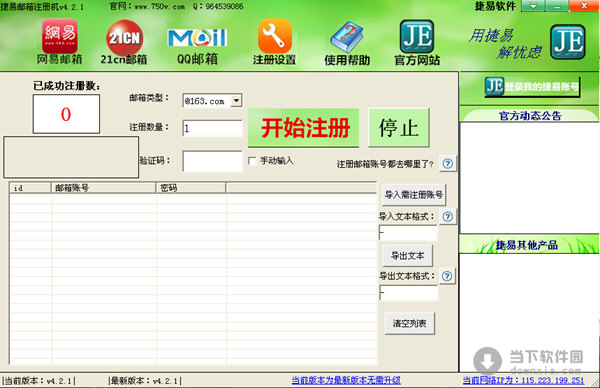Open 使用帮助 help book icon

pos(347,37)
